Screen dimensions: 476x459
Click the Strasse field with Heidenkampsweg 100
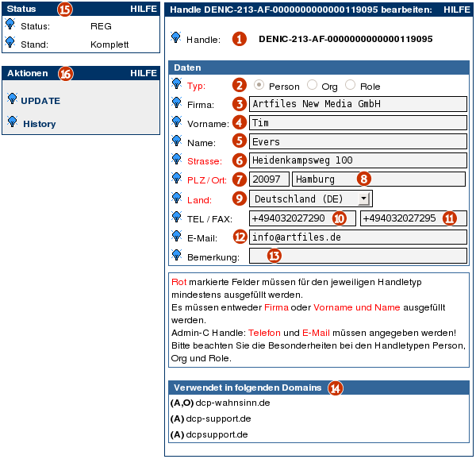[x=358, y=160]
